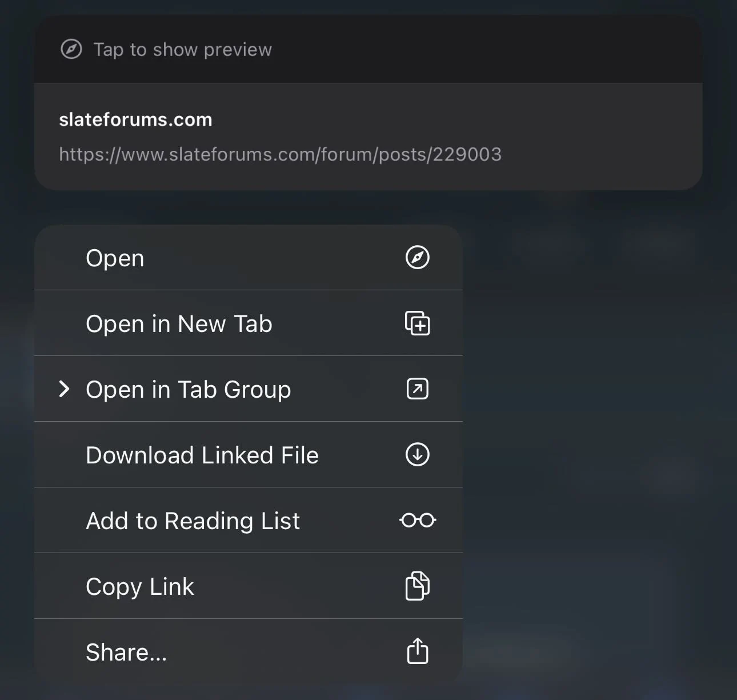Tap the compass icon in preview header
This screenshot has height=700, width=737.
tap(71, 49)
